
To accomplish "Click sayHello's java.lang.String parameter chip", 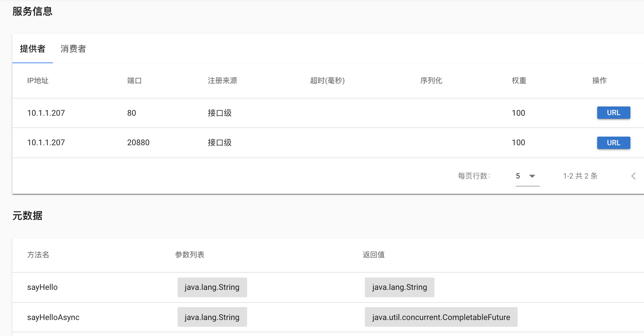I will 212,287.
